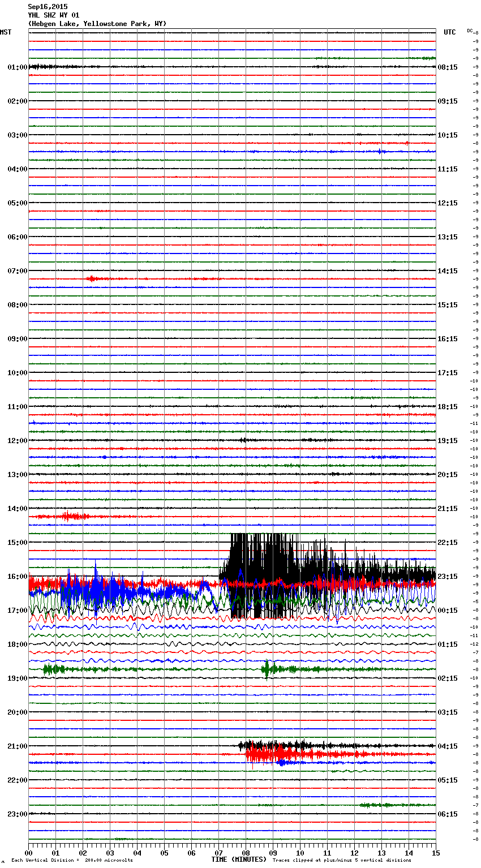The height and width of the screenshot is (868, 481).
Task: Click the Hebgen Lake, Yellowstone Park station name
Action: coord(97,24)
